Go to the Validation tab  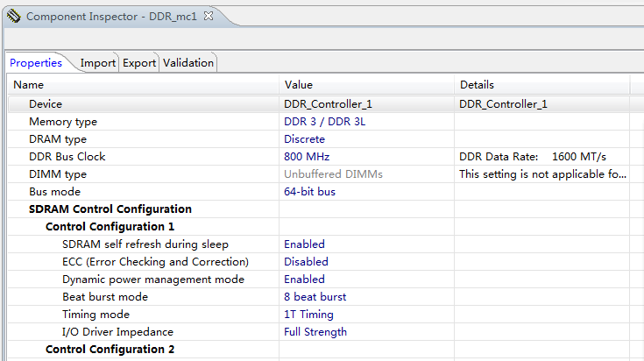click(x=188, y=63)
